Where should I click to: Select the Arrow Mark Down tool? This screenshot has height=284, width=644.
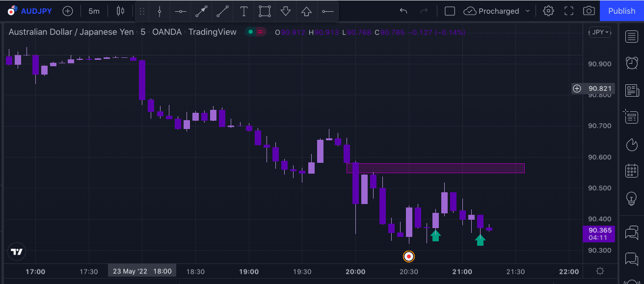tap(285, 11)
